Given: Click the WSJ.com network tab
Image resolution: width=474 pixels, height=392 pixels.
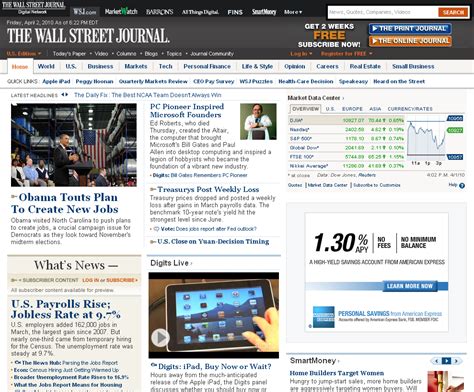Looking at the screenshot, I should [x=85, y=12].
